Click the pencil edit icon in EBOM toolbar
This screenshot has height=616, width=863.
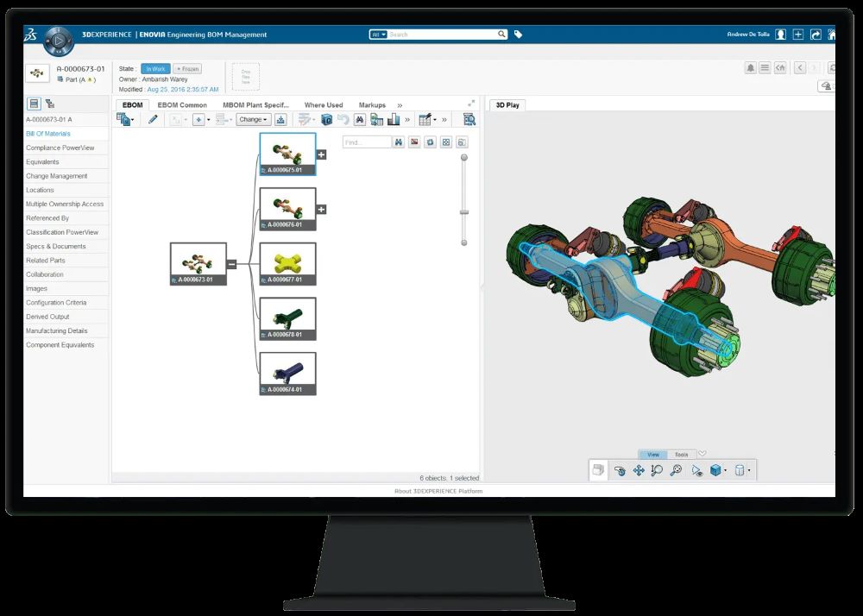[x=153, y=119]
